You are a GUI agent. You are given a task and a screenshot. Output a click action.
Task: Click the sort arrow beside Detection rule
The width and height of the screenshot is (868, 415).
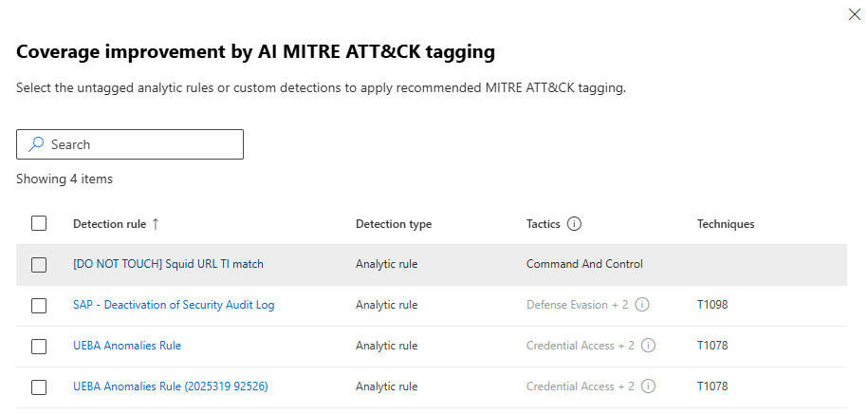[156, 224]
